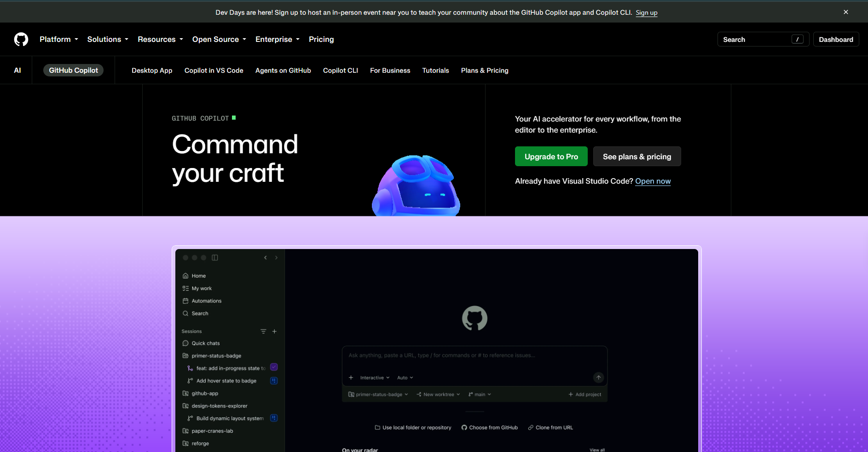This screenshot has height=452, width=868.
Task: Select the GitHub Copilot pill
Action: coord(73,70)
